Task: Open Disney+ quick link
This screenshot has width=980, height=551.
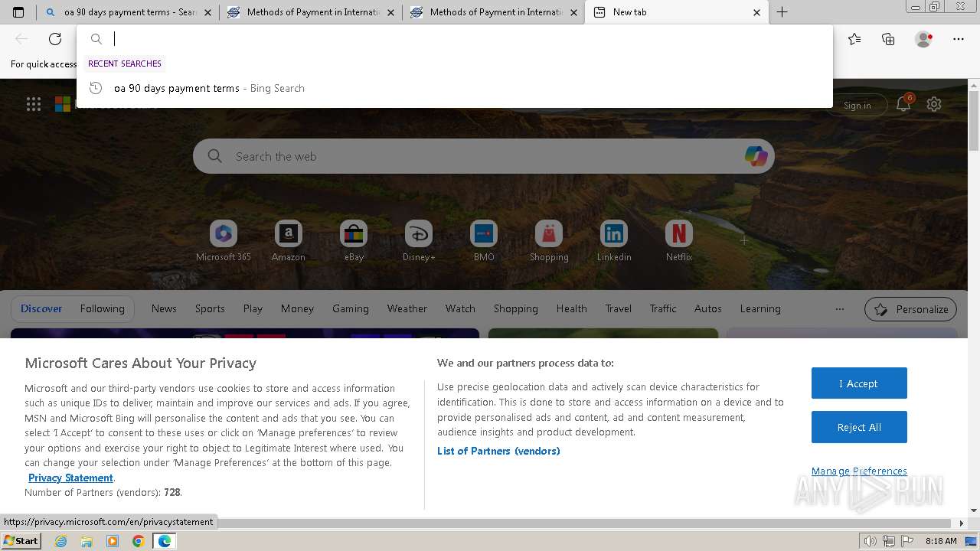Action: pyautogui.click(x=419, y=241)
